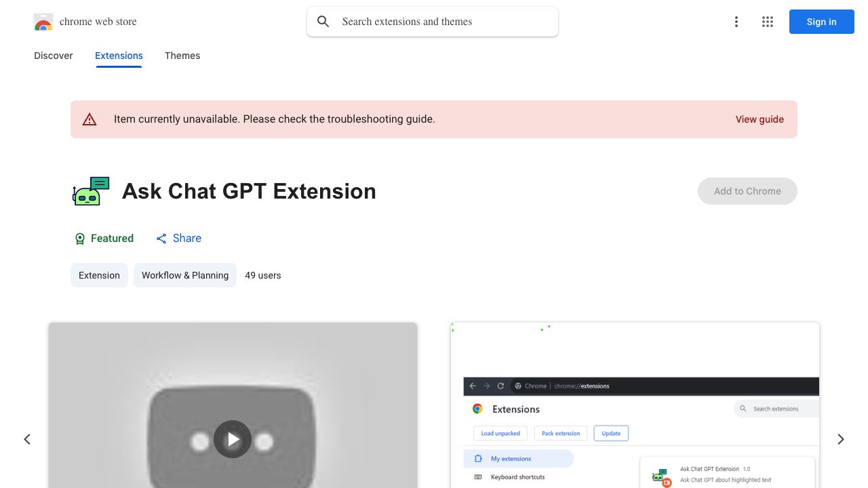Click the Workflow & Planning category chip

(x=185, y=275)
